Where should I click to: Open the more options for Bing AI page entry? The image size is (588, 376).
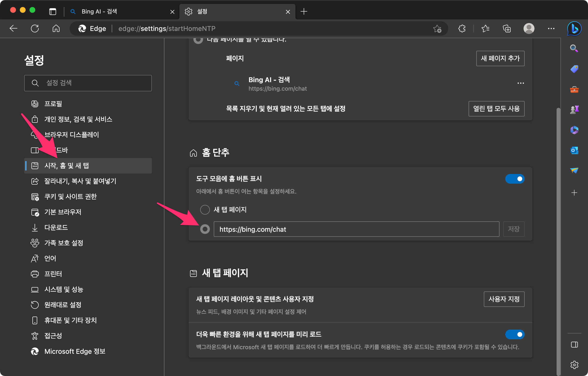click(520, 83)
